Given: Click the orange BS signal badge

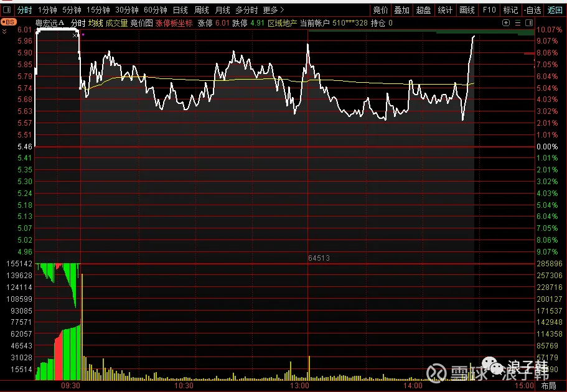Looking at the screenshot, I should (x=8, y=22).
